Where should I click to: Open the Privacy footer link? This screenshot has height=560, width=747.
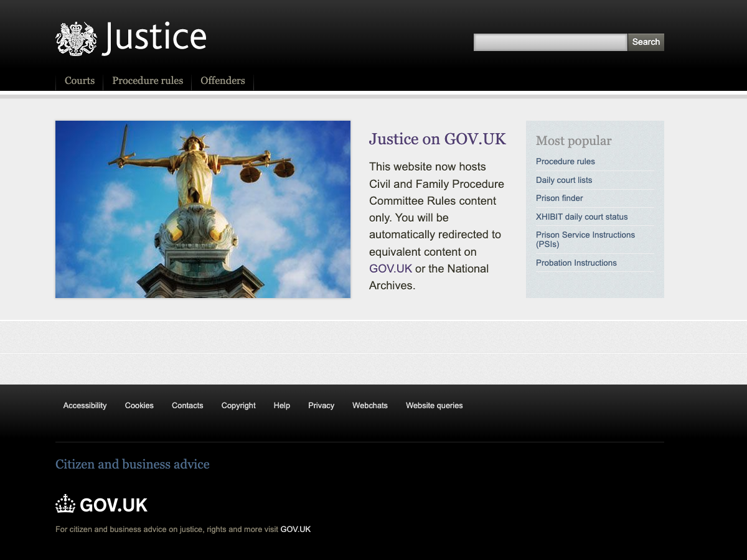(x=321, y=405)
